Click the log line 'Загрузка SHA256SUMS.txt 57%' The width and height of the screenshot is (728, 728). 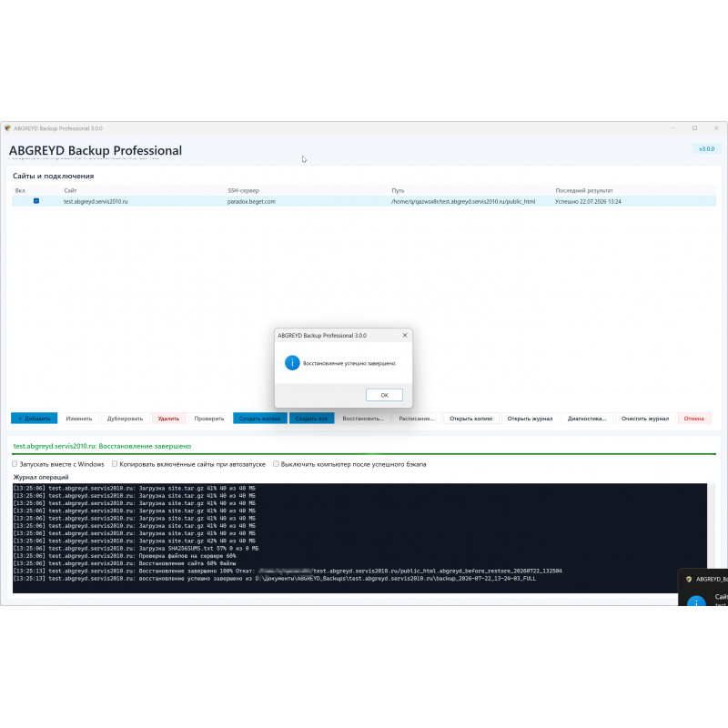pyautogui.click(x=198, y=549)
